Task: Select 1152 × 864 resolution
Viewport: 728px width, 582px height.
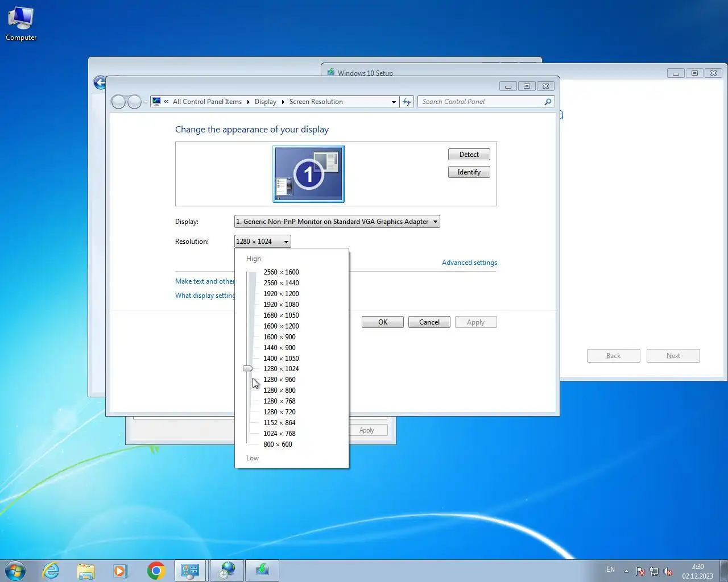Action: pyautogui.click(x=279, y=423)
